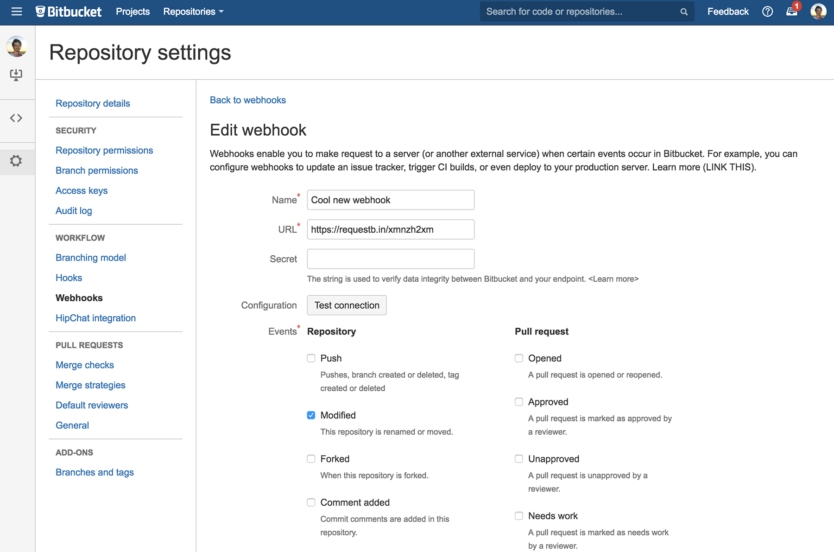Screen dimensions: 834x552
Task: Open the Hooks settings page
Action: [x=69, y=278]
